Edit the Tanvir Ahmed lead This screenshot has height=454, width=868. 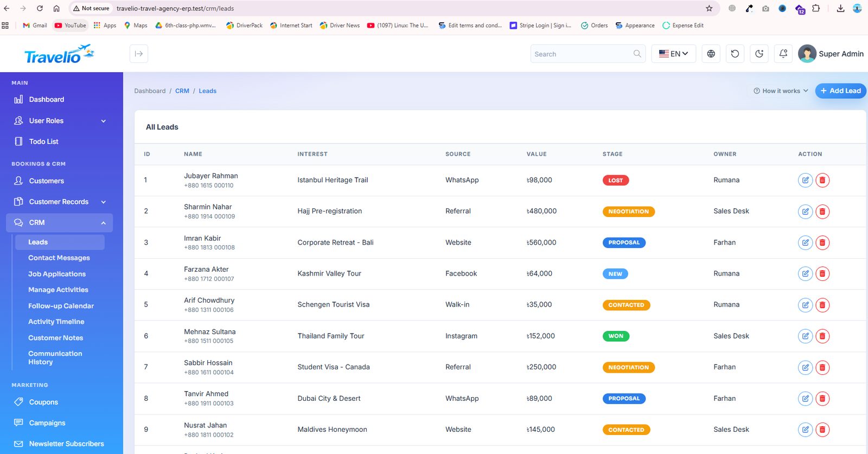pyautogui.click(x=805, y=399)
